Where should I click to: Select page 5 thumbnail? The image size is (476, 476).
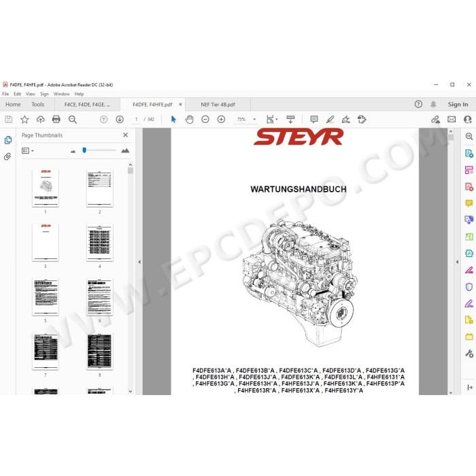click(46, 297)
